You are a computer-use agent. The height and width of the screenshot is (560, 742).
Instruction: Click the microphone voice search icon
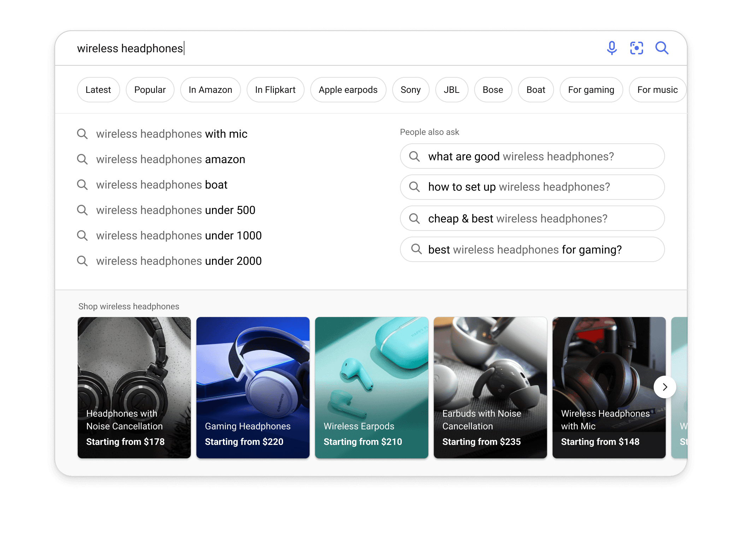click(612, 48)
